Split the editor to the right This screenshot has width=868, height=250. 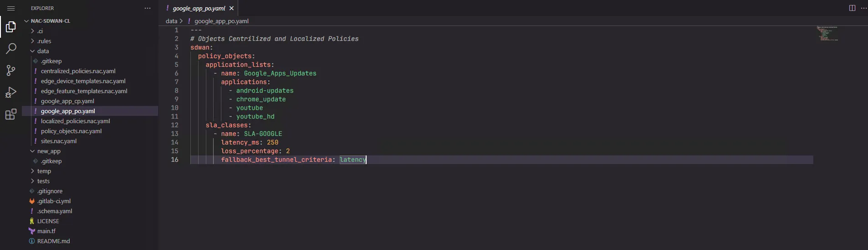point(852,8)
